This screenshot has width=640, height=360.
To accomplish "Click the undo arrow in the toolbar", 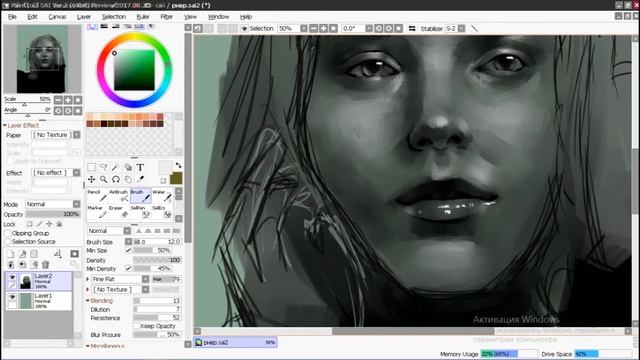I will click(198, 29).
